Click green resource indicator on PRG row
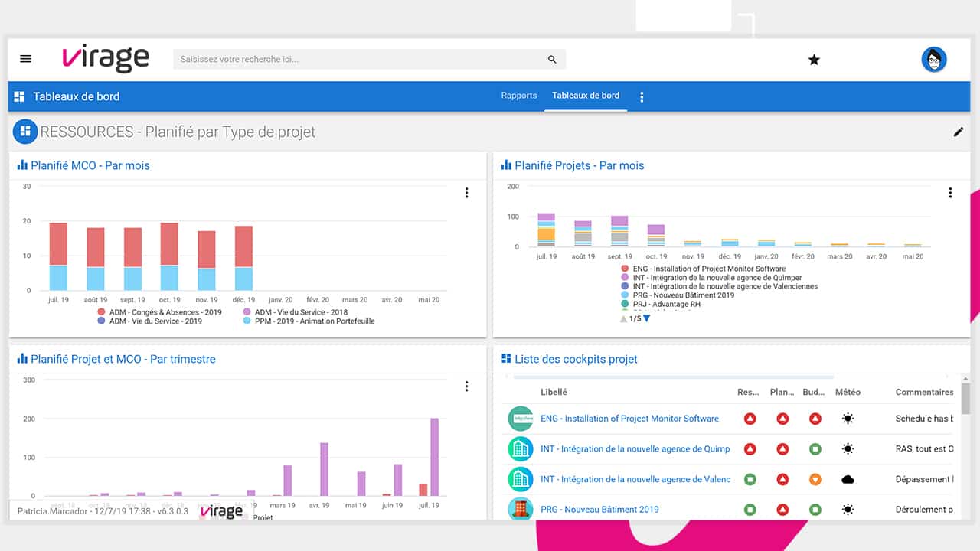980x551 pixels. pos(750,509)
